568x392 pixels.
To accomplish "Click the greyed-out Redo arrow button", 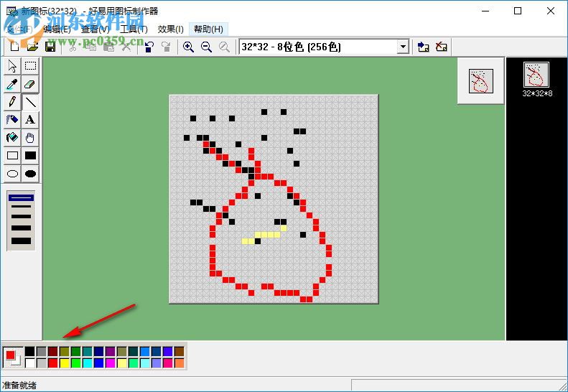I will tap(167, 47).
